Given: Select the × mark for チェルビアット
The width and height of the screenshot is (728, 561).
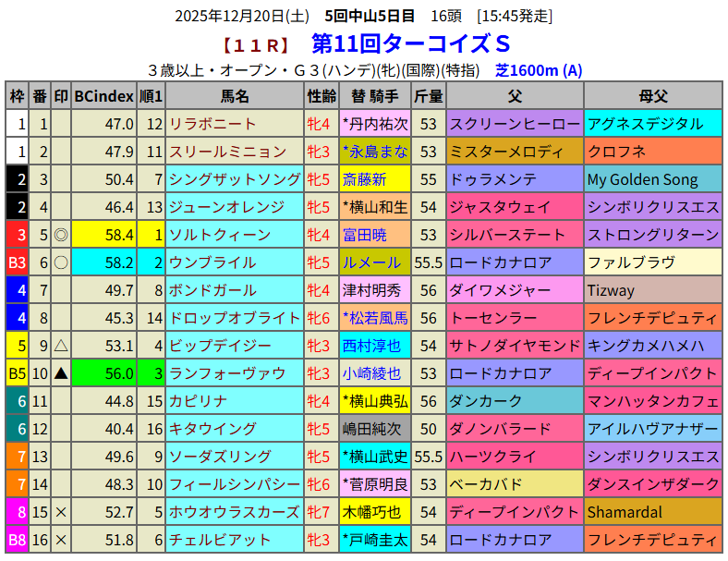Looking at the screenshot, I should pyautogui.click(x=61, y=540).
